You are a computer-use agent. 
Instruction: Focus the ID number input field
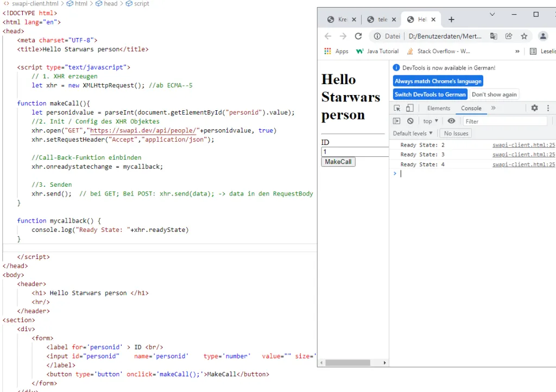pos(355,151)
